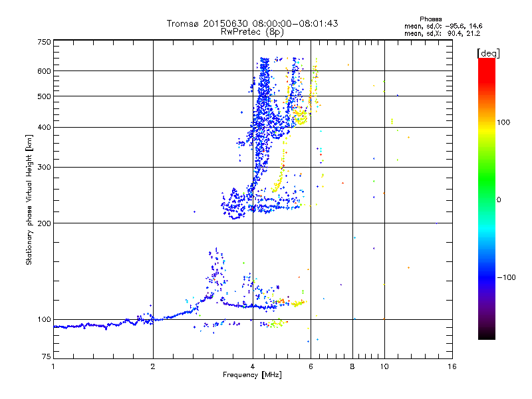Image resolution: width=532 pixels, height=399 pixels.
Task: Click the y-axis label '750'
Action: click(x=44, y=42)
